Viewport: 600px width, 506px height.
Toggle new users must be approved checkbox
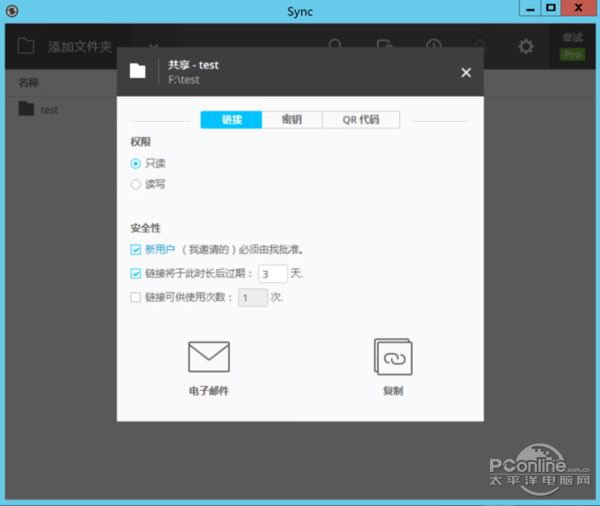pyautogui.click(x=135, y=250)
